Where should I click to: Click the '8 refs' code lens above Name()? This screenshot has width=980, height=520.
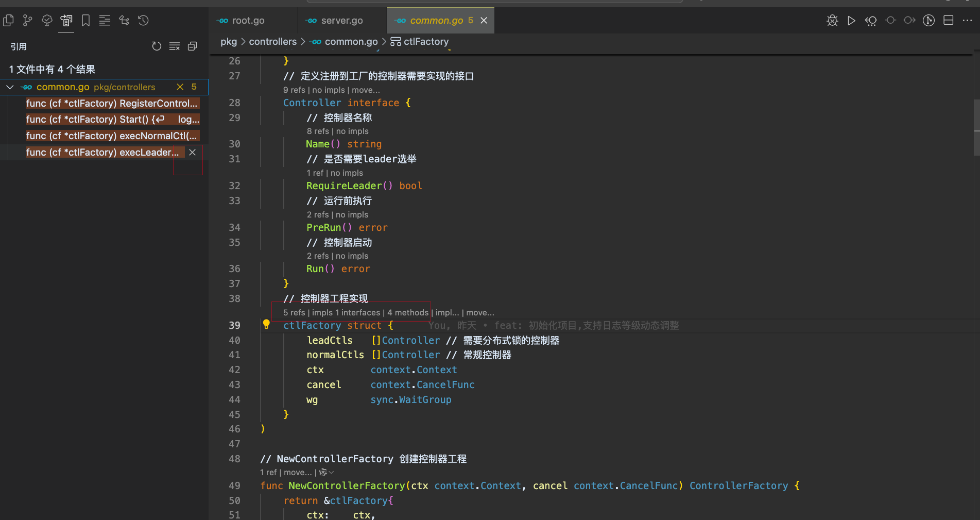[318, 131]
